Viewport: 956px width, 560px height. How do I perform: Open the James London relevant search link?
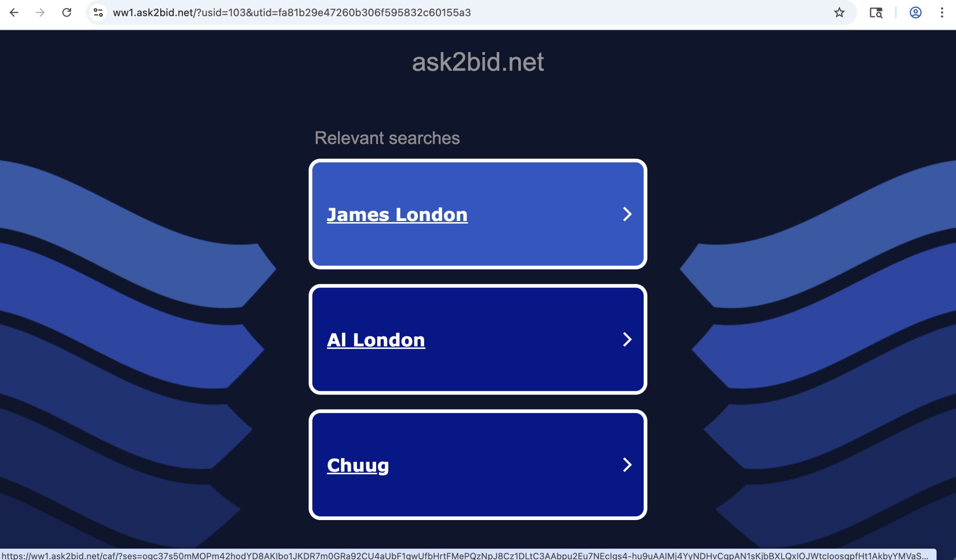[x=397, y=214]
